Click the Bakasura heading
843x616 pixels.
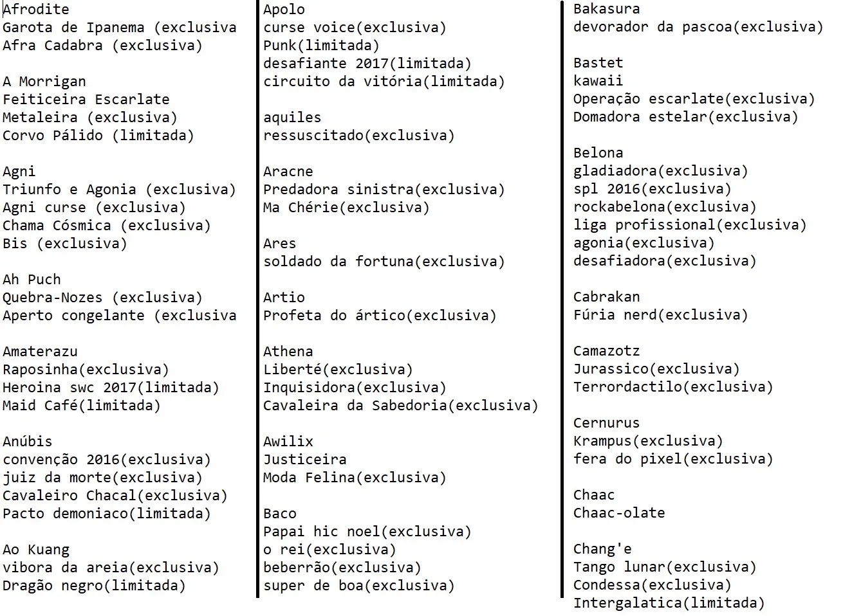tap(607, 9)
